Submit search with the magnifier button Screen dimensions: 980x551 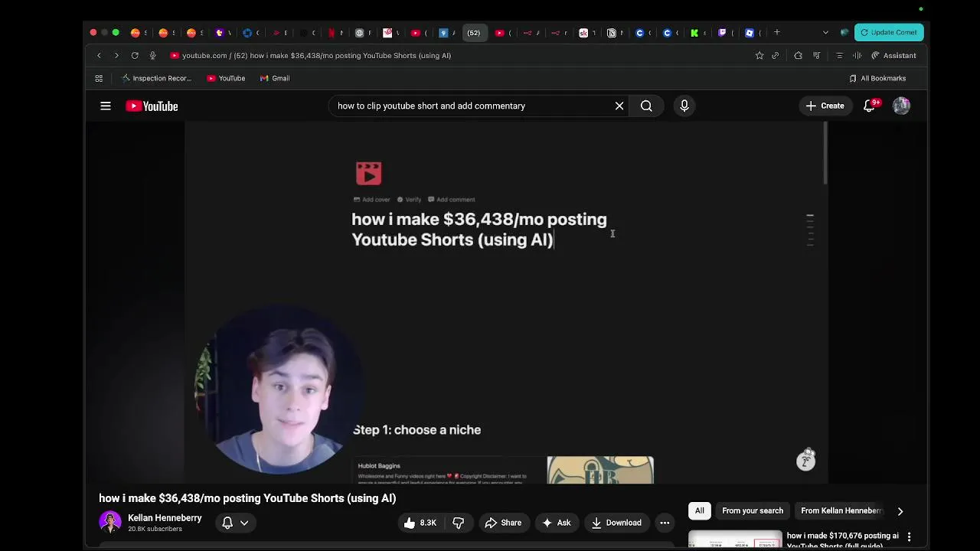[x=646, y=106]
